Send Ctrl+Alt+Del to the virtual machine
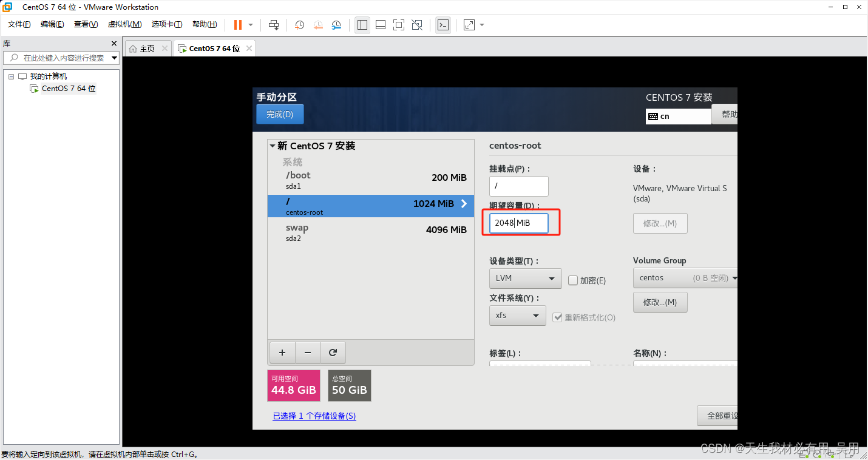 274,25
